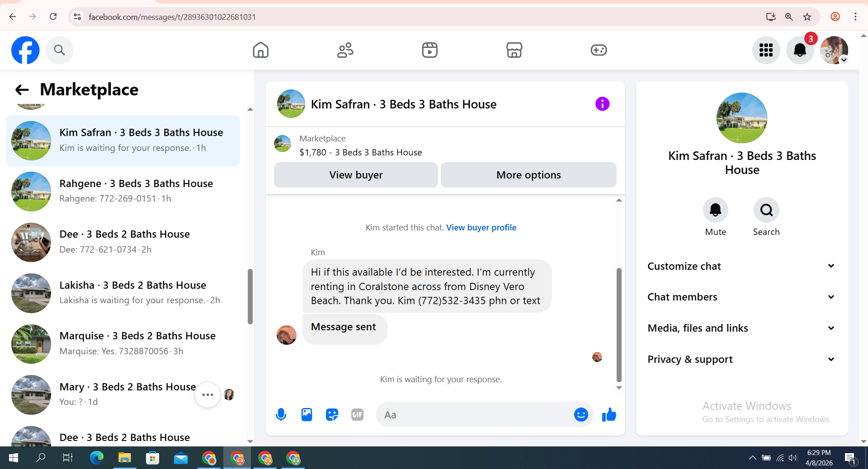Open account profile picture menu
This screenshot has width=868, height=469.
pos(834,50)
